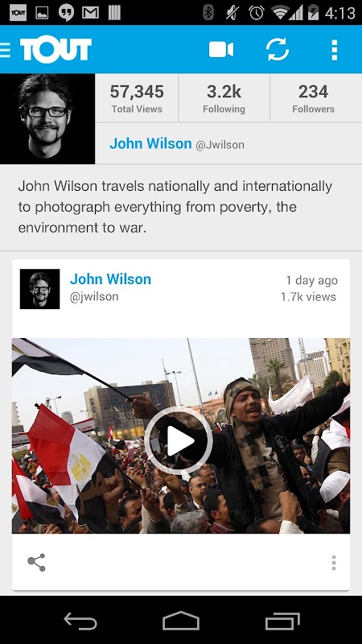Image resolution: width=362 pixels, height=644 pixels.
Task: View the 234 Followers list
Action: click(x=313, y=98)
